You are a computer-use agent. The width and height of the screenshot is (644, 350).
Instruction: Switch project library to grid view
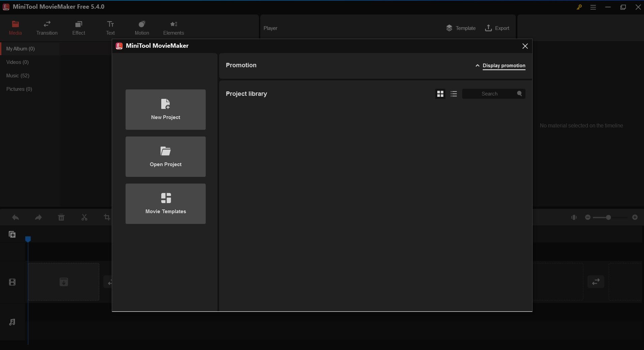click(440, 94)
